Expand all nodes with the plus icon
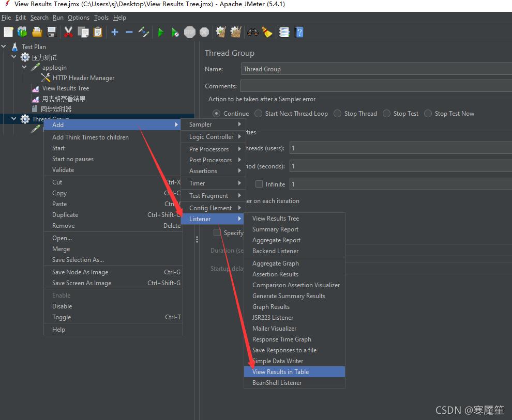This screenshot has height=420, width=512. tap(115, 32)
